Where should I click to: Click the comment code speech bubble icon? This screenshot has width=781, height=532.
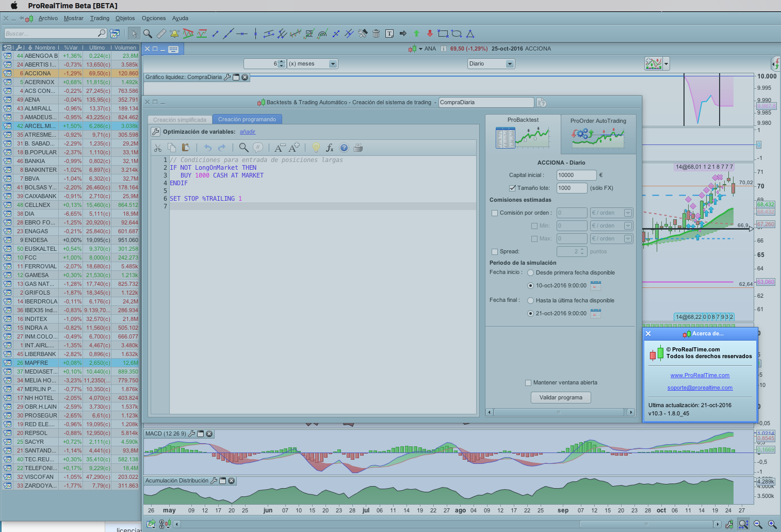(x=258, y=148)
